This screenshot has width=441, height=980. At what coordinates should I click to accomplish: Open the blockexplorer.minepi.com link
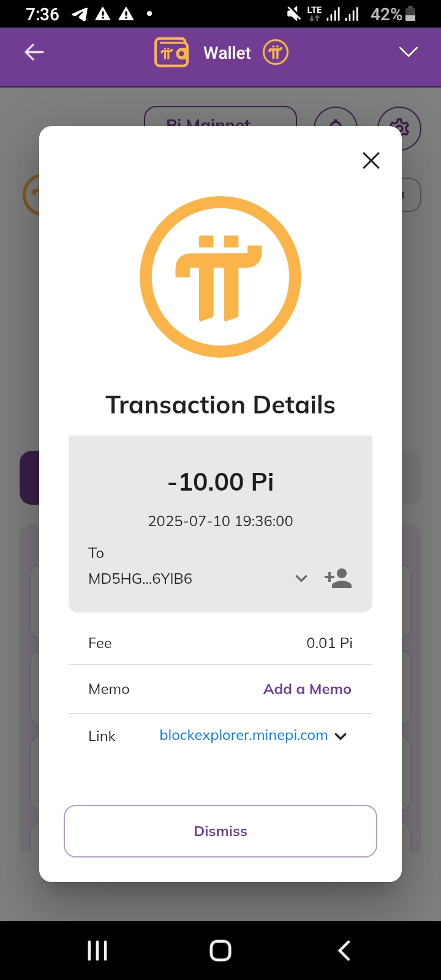pos(244,735)
